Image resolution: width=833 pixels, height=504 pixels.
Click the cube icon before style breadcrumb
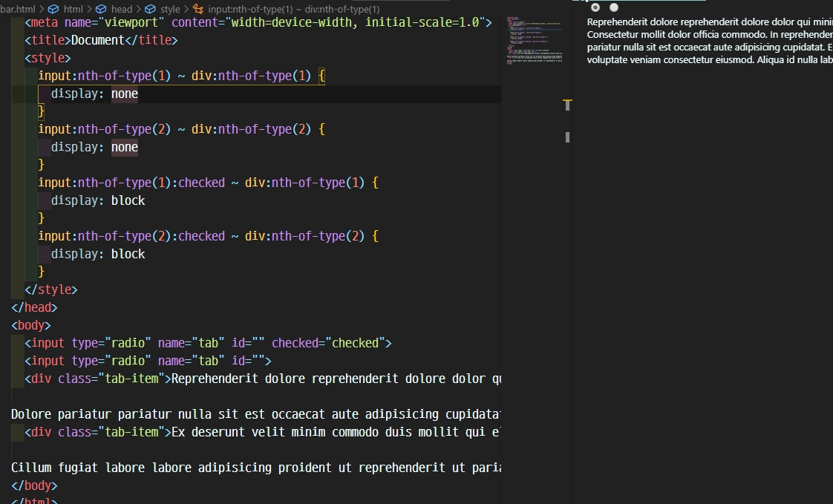pyautogui.click(x=151, y=9)
